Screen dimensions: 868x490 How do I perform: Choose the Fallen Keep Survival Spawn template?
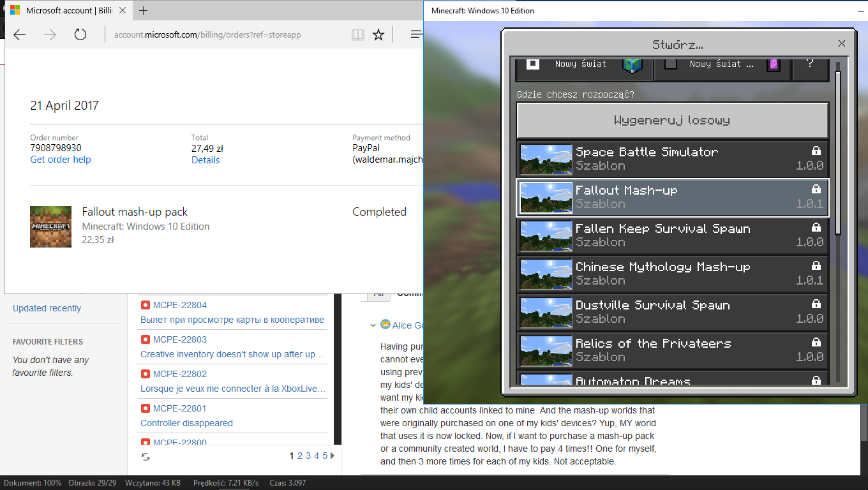coord(672,235)
